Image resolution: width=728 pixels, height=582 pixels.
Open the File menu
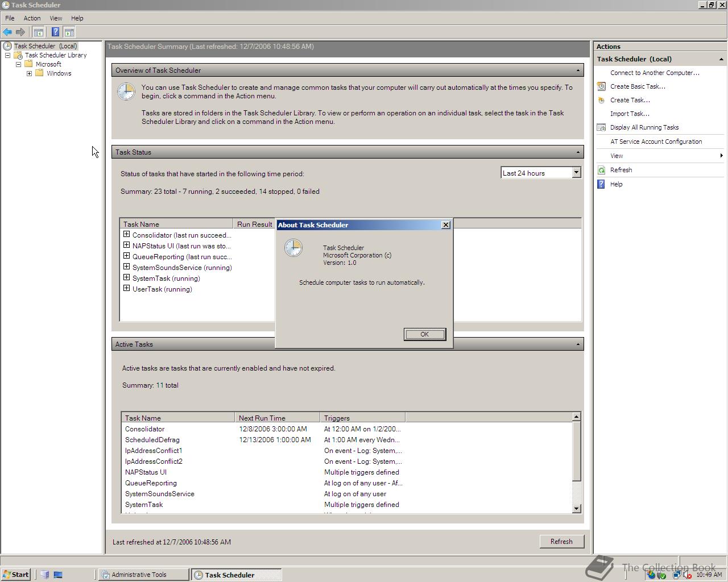click(10, 18)
